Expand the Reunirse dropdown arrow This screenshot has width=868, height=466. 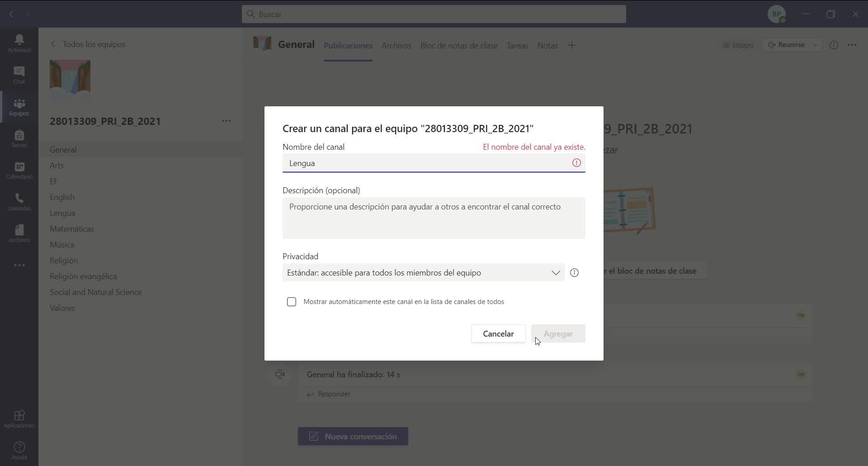click(x=816, y=45)
